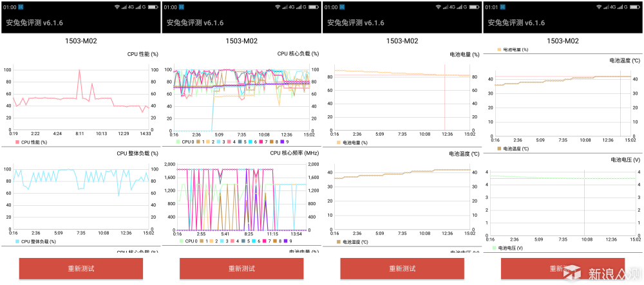This screenshot has width=644, height=285.
Task: Click 重新测试 under the 电池电压 chart
Action: [563, 269]
